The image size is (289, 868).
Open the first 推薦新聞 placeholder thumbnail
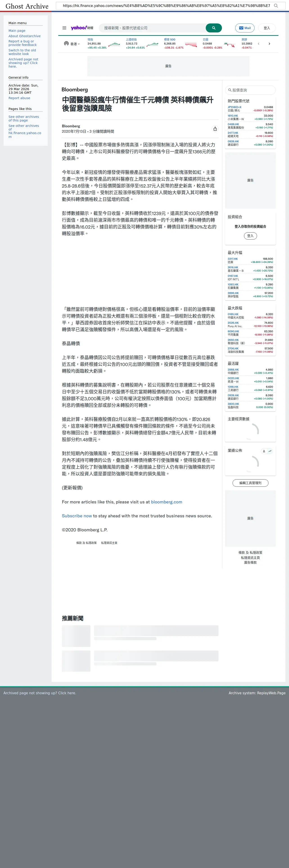pyautogui.click(x=76, y=636)
